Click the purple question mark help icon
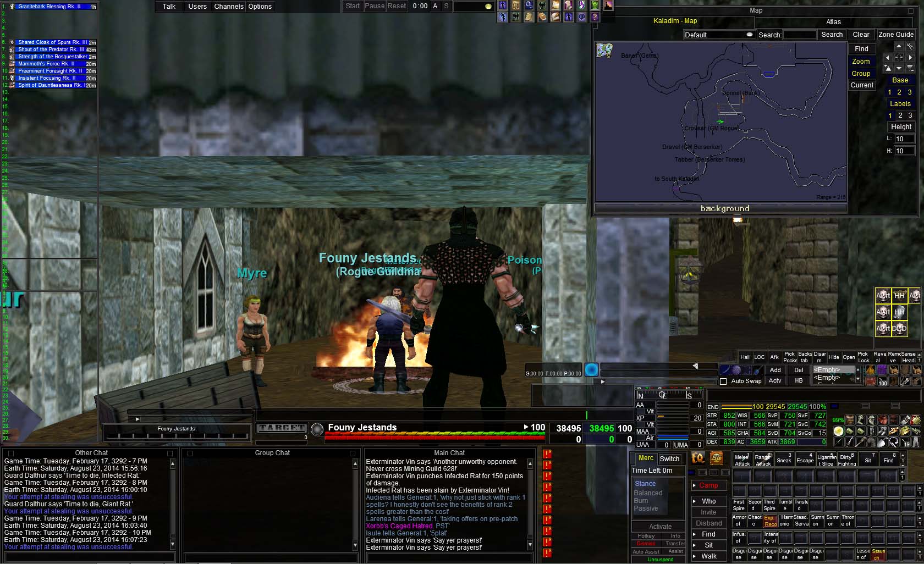Viewport: 924px width, 564px height. [595, 17]
